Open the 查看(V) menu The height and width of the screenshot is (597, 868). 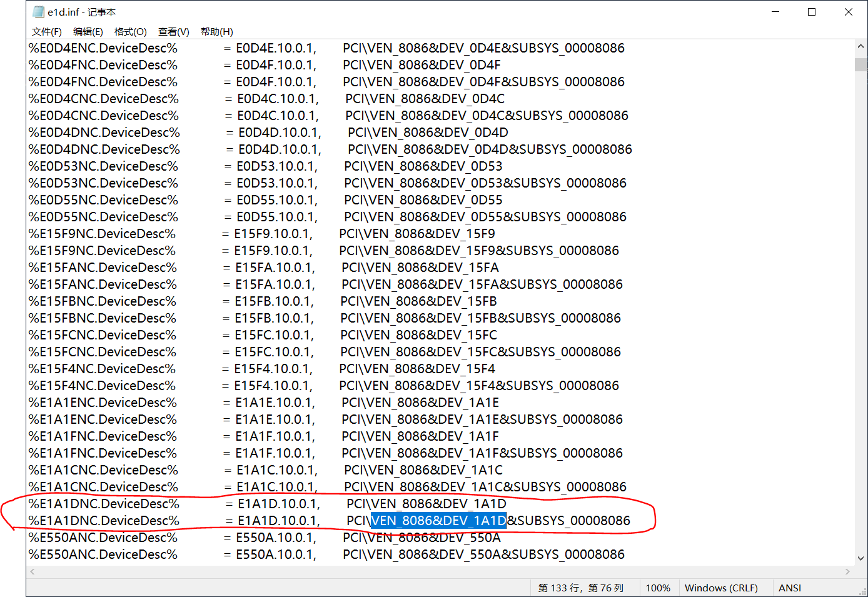(173, 31)
